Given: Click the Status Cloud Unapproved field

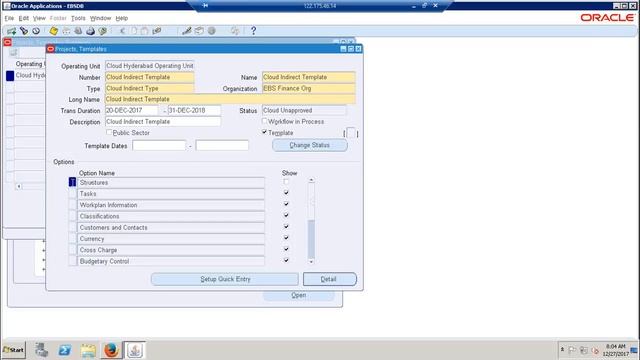Looking at the screenshot, I should [x=304, y=111].
